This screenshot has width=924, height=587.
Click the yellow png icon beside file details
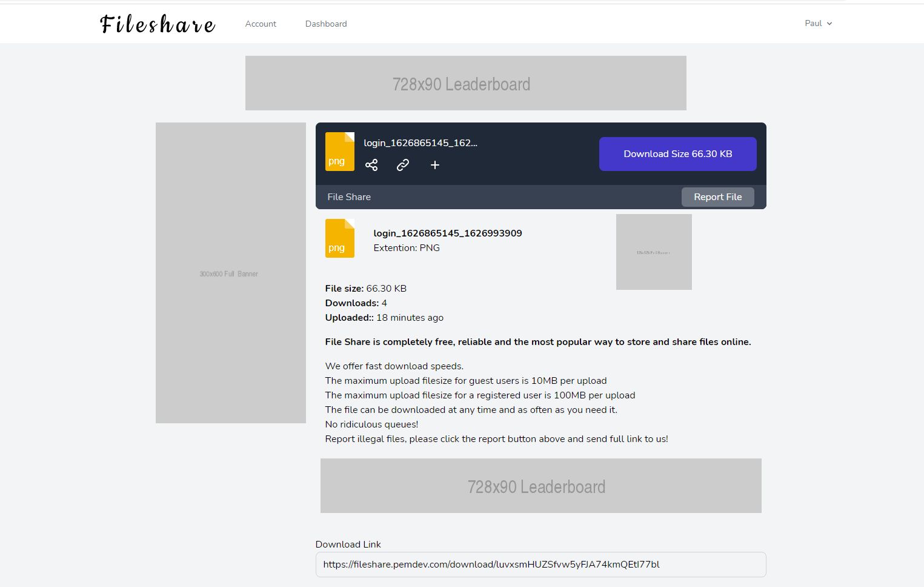pyautogui.click(x=340, y=238)
